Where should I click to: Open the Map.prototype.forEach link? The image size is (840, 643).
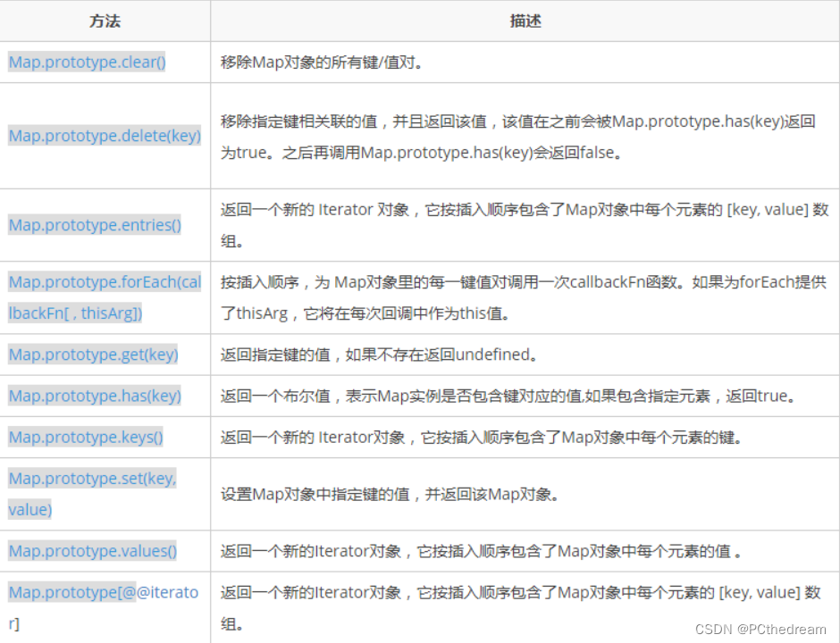coord(105,297)
